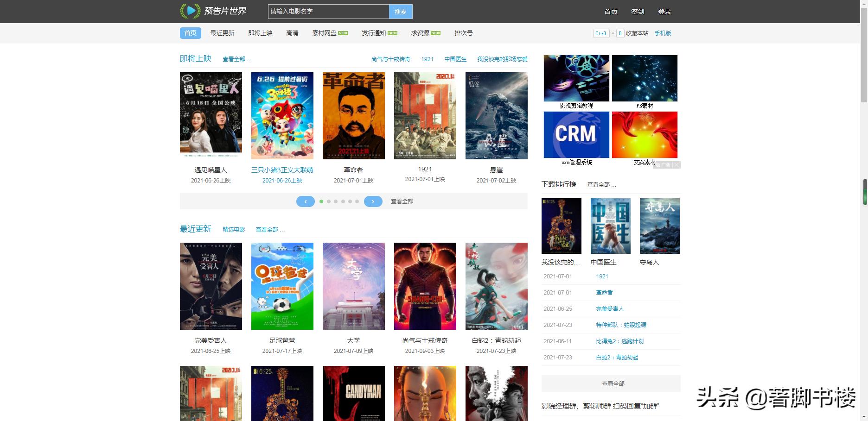Image resolution: width=868 pixels, height=421 pixels.
Task: Select the last carousel pagination dot
Action: coord(357,201)
